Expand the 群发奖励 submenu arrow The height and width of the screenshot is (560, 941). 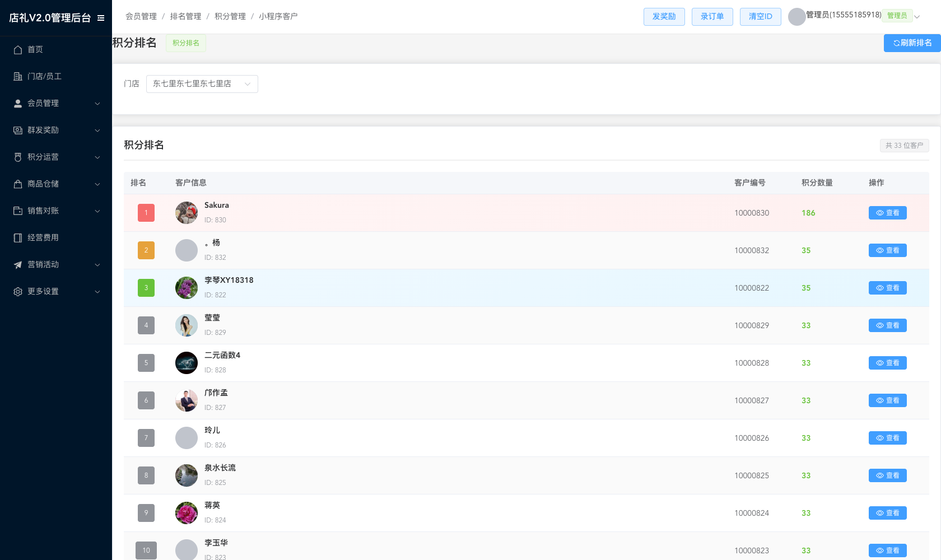[x=97, y=130]
